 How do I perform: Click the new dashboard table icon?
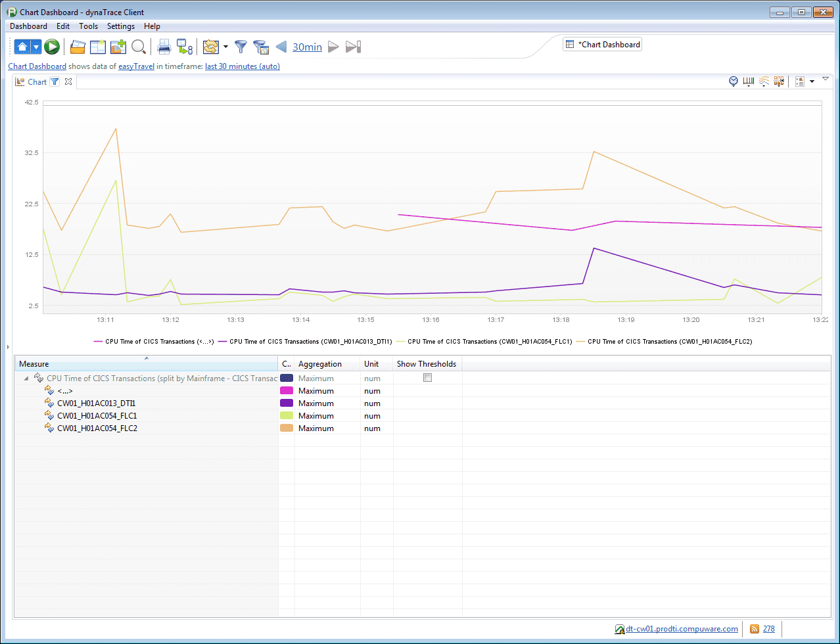tap(98, 47)
